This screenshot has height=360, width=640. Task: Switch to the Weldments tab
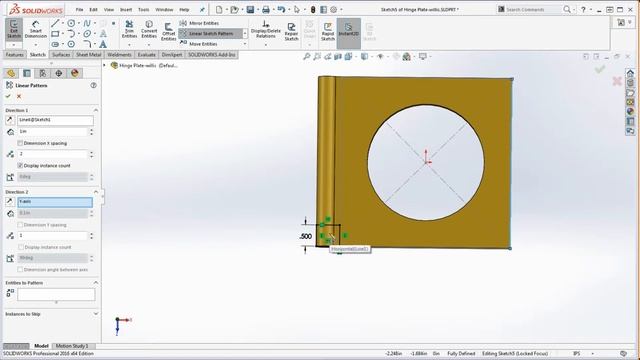119,55
